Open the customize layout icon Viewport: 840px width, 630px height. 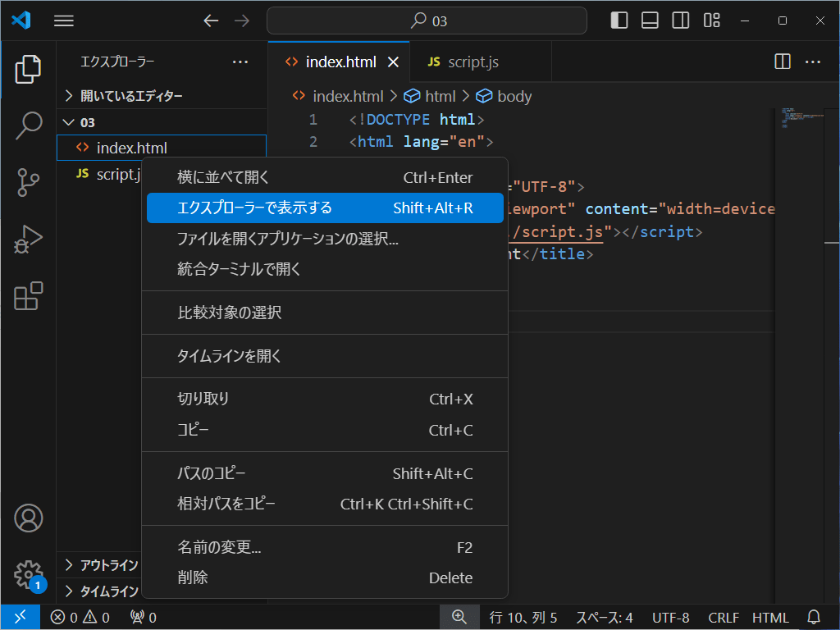pos(711,21)
